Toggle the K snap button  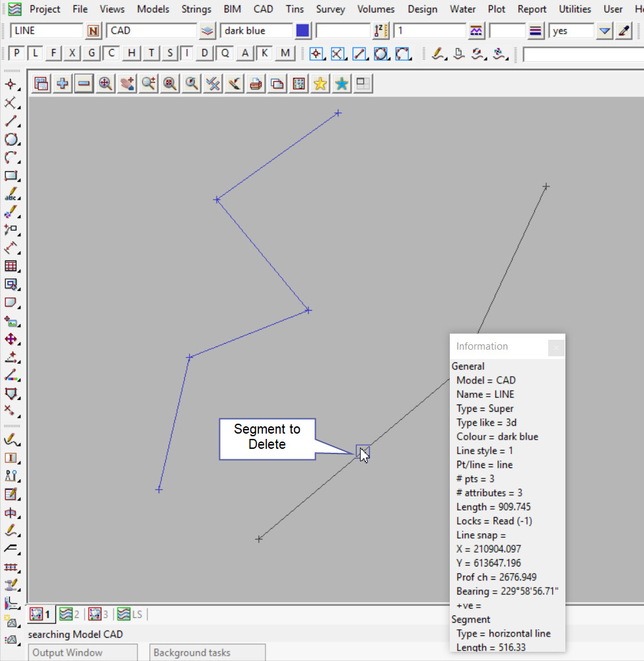pos(264,54)
